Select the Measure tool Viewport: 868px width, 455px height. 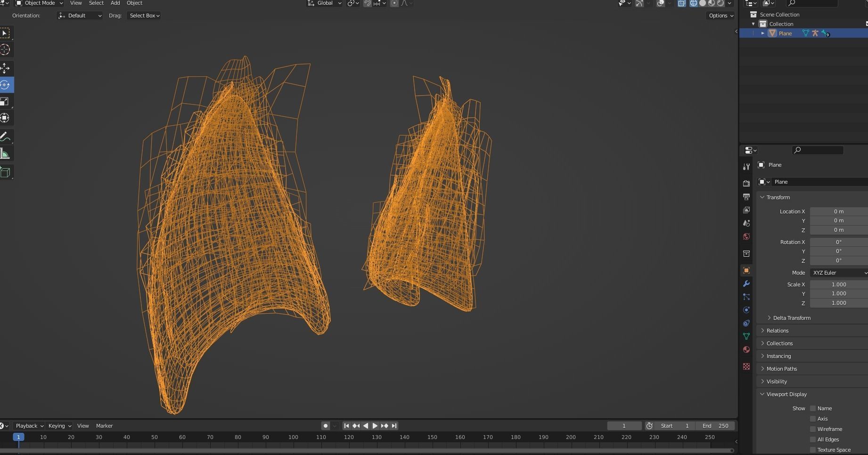coord(5,154)
